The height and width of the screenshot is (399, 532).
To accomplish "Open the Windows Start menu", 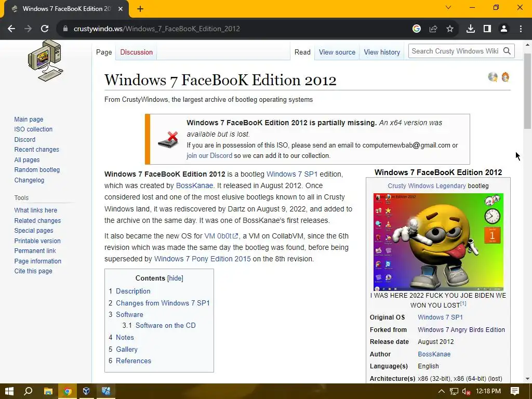I will pos(9,391).
